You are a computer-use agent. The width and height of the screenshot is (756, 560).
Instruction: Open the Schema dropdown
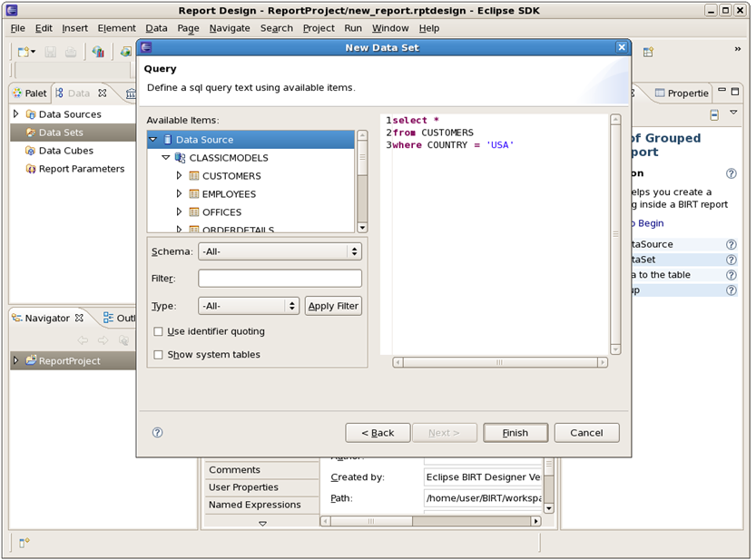(280, 251)
